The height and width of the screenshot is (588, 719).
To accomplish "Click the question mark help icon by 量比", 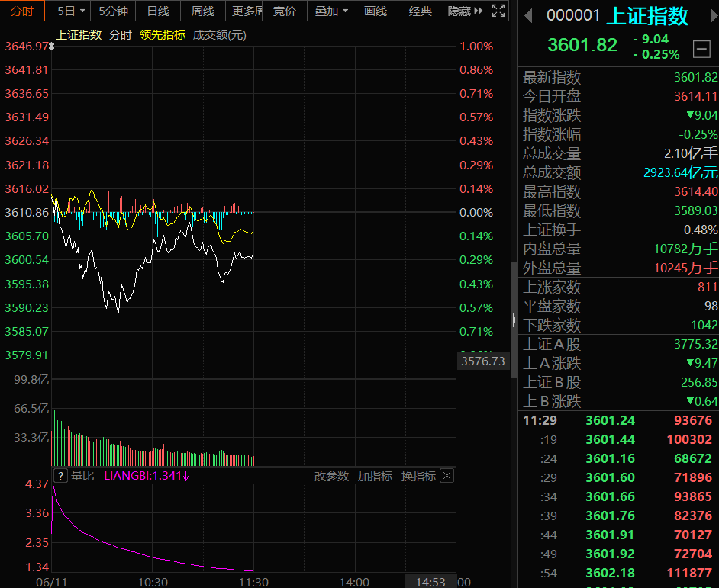I will tap(60, 476).
